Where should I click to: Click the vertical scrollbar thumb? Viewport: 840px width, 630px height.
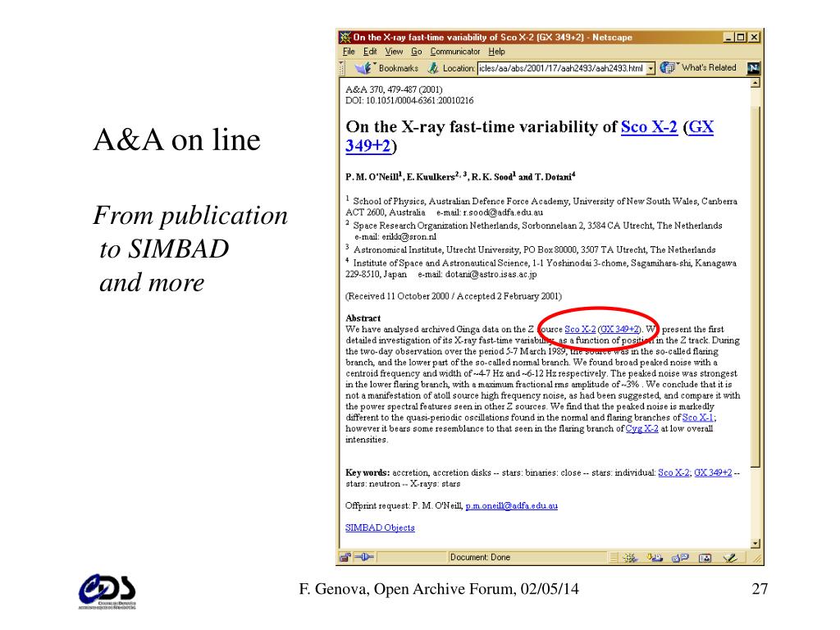tap(756, 286)
